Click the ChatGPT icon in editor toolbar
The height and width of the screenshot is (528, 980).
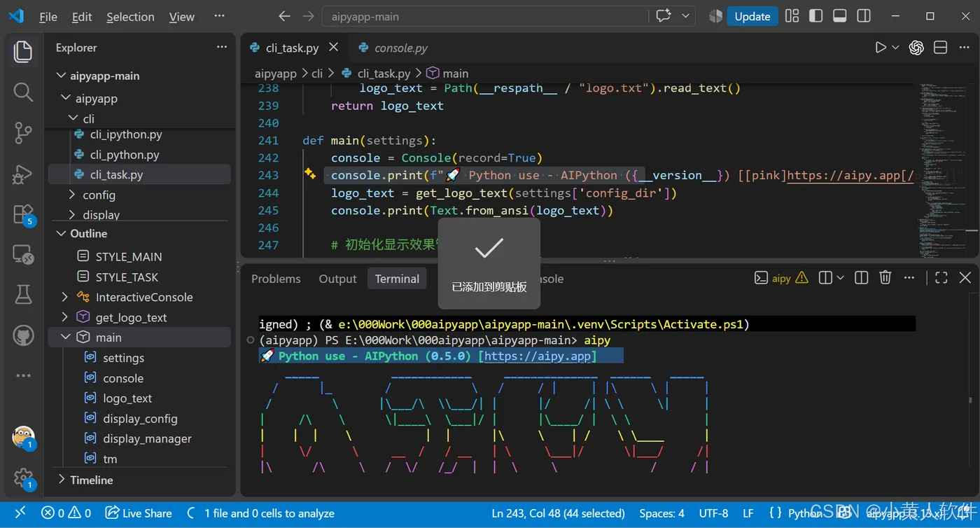pos(916,48)
